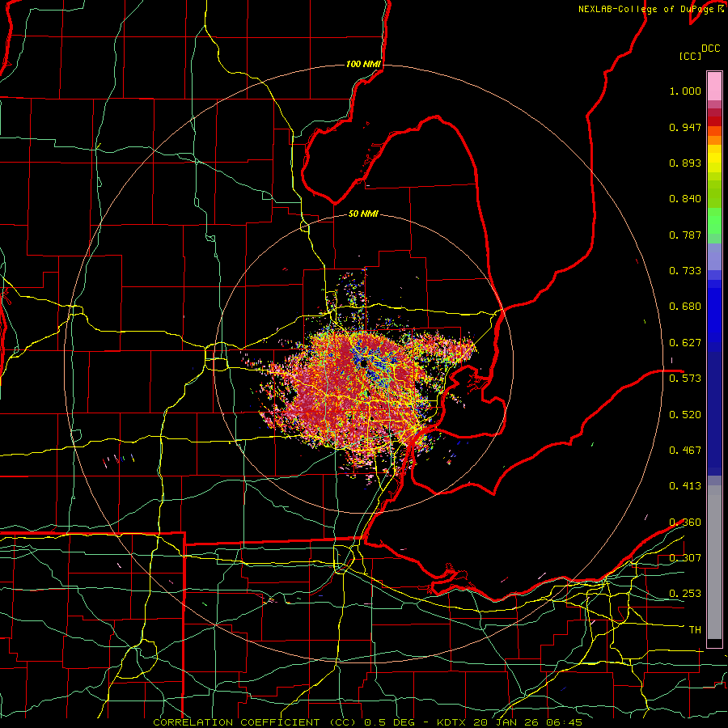Click the 1.000 scale value

[x=685, y=91]
